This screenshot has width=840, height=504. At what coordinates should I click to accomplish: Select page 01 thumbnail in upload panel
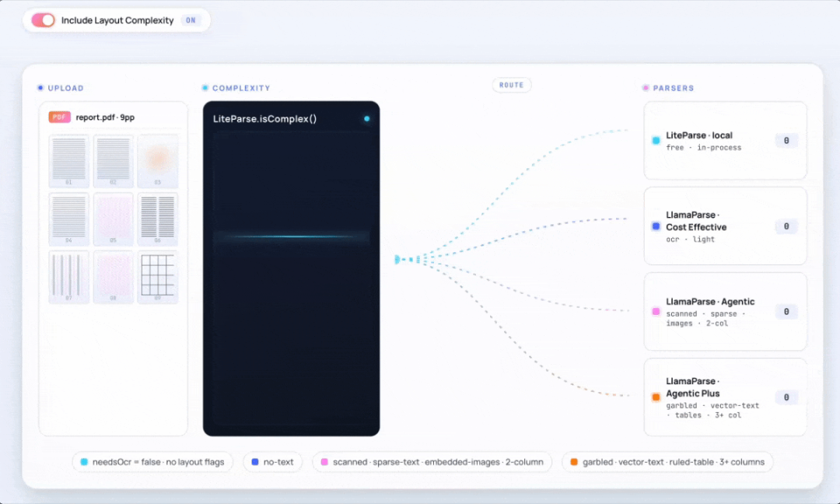[68, 161]
